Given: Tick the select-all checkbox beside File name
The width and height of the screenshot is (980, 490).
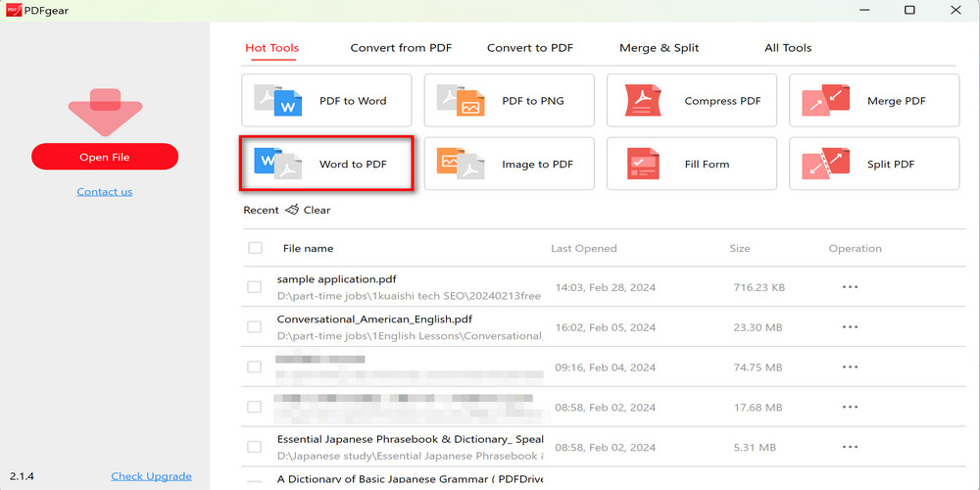Looking at the screenshot, I should 255,248.
